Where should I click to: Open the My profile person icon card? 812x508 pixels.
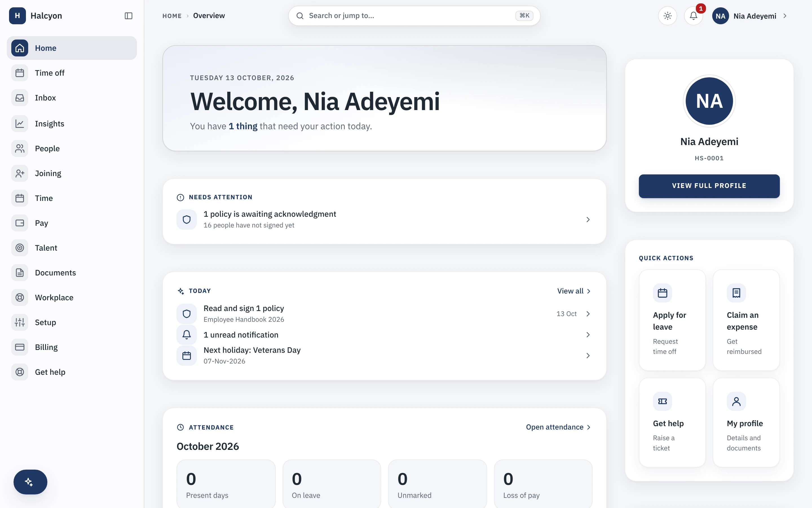tap(746, 422)
